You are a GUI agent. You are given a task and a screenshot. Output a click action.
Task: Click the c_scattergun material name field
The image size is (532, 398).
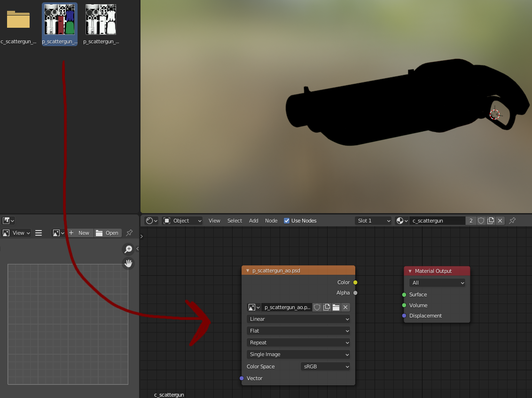point(437,221)
